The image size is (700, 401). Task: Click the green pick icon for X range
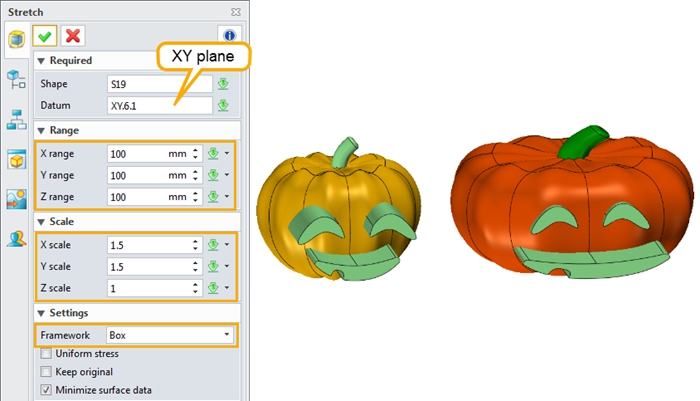click(213, 153)
